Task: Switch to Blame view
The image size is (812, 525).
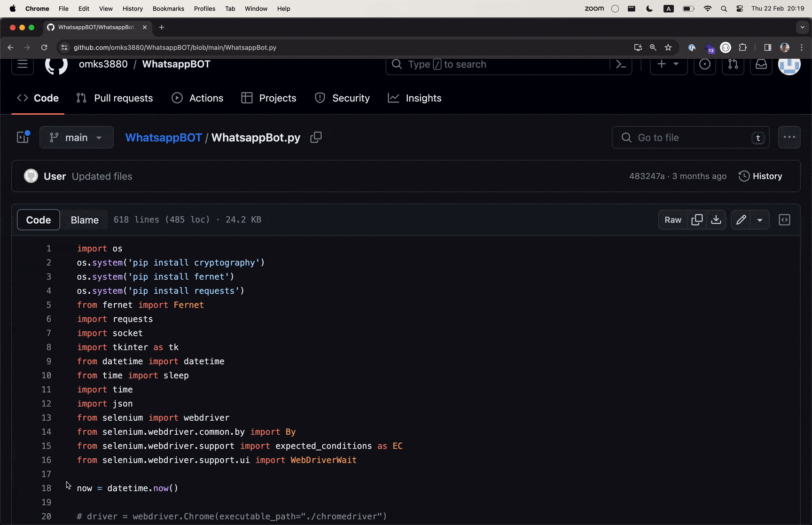Action: click(x=85, y=219)
